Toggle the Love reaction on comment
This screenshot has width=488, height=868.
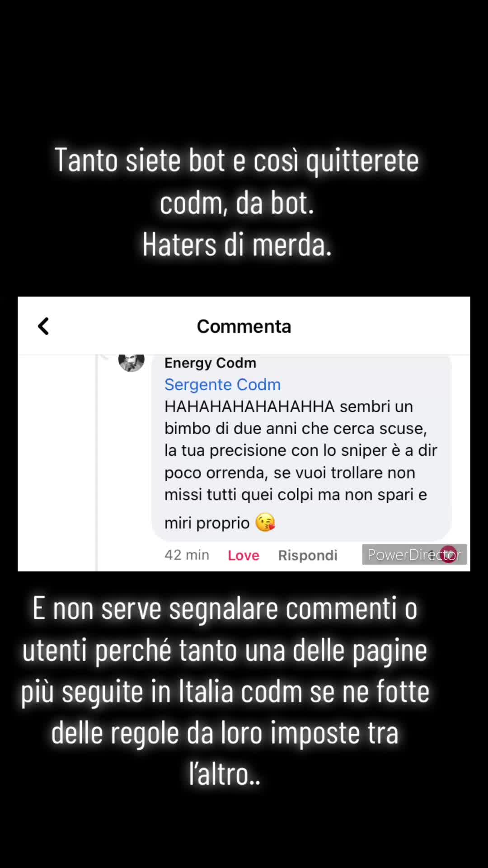244,555
